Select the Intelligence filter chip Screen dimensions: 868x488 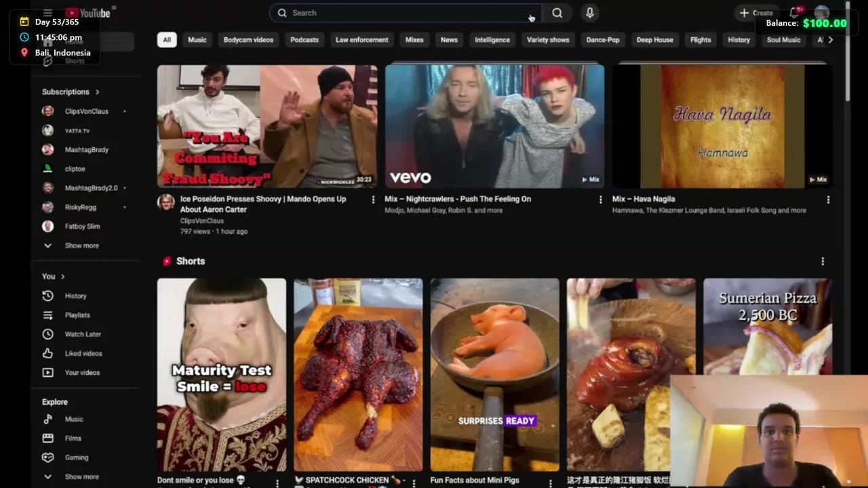492,40
